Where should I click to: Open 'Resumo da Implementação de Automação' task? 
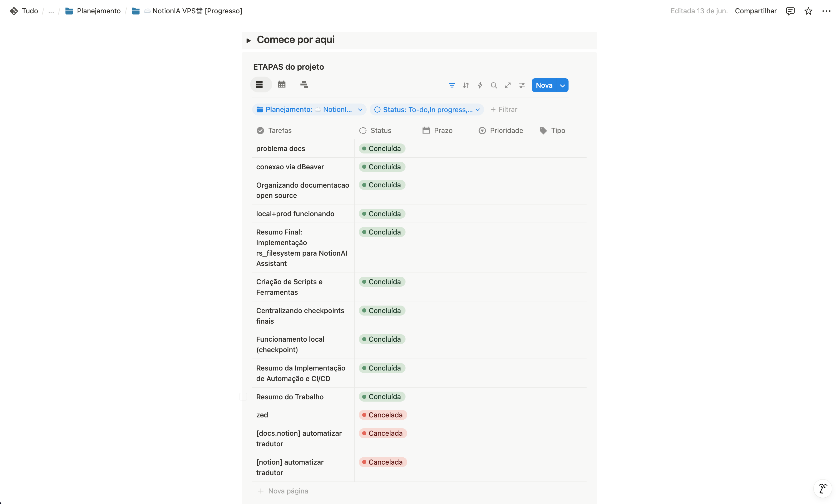pyautogui.click(x=301, y=373)
